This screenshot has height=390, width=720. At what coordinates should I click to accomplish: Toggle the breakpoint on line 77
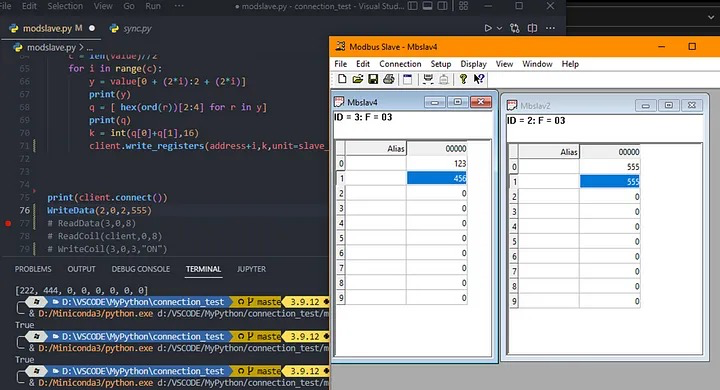pos(8,223)
